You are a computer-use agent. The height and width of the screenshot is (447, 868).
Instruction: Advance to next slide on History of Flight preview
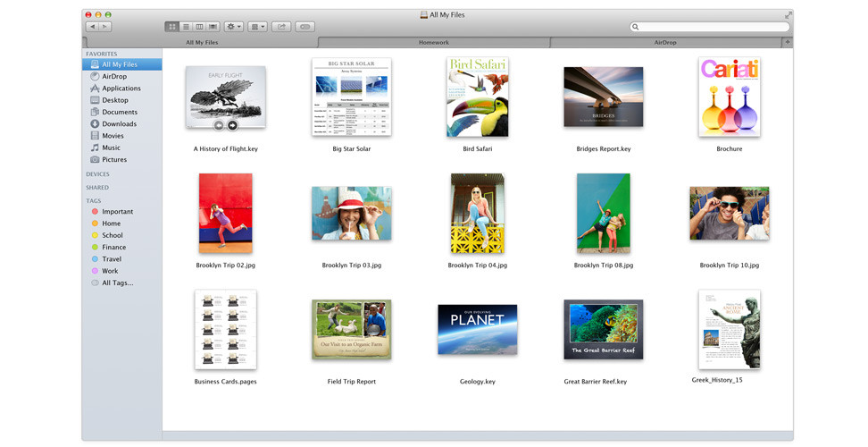tap(233, 125)
